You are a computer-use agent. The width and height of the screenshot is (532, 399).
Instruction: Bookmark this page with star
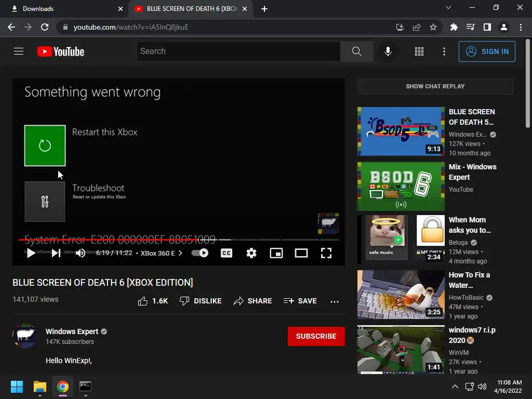click(x=433, y=27)
